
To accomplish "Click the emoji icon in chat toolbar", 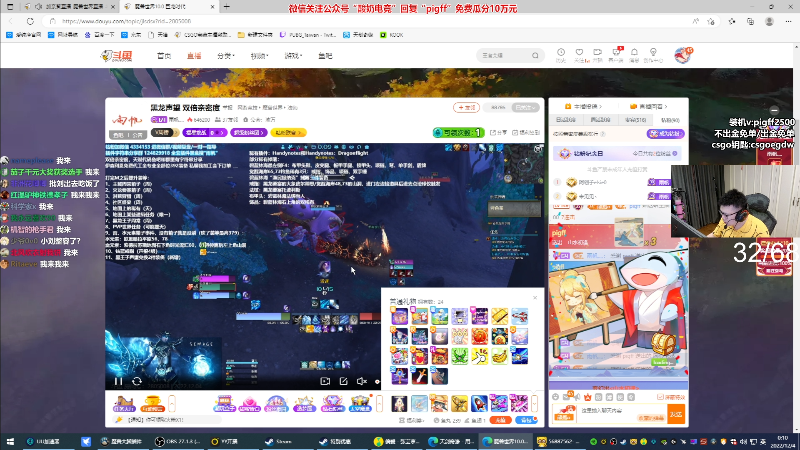I will 556,397.
